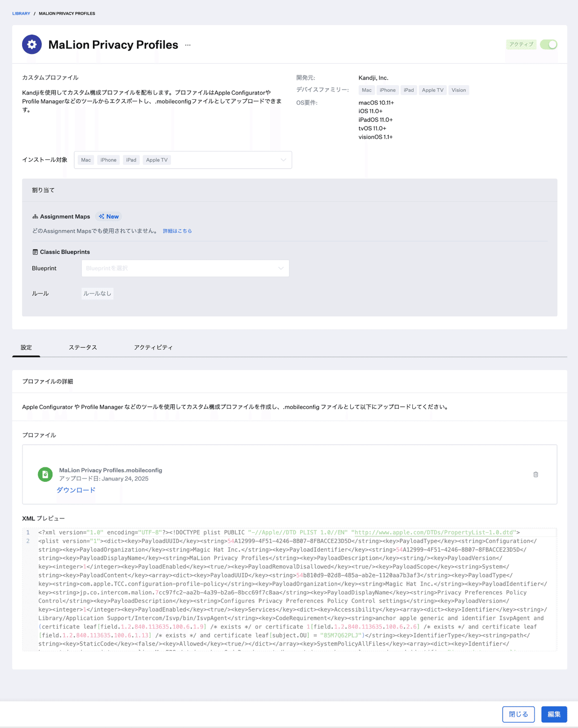Select the Apple TV device family chip
578x728 pixels.
433,90
